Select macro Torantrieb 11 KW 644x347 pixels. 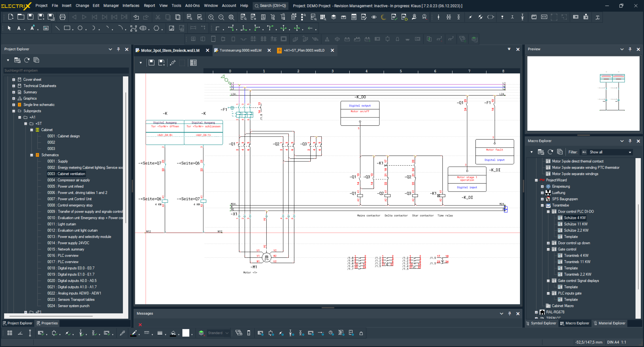click(577, 262)
